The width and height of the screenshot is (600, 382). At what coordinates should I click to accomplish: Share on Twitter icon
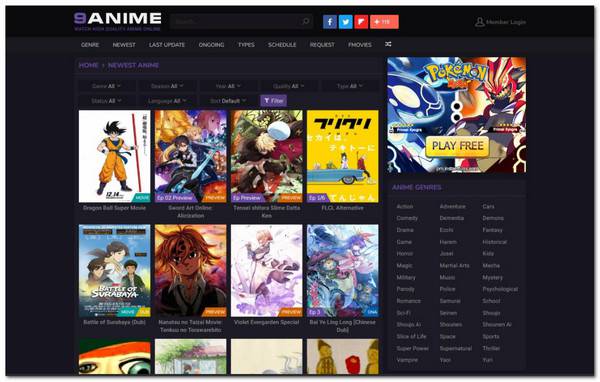[x=346, y=22]
